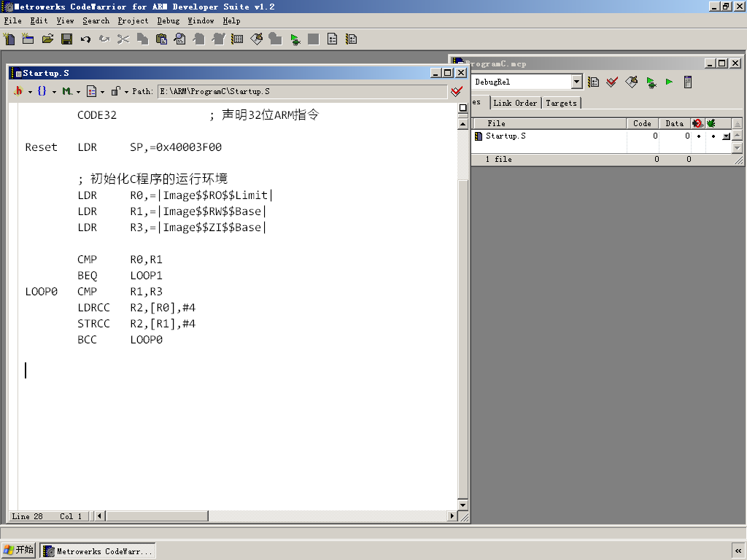Screen dimensions: 747x560
Task: Click the Project Inspector icon in project window
Action: 687,82
